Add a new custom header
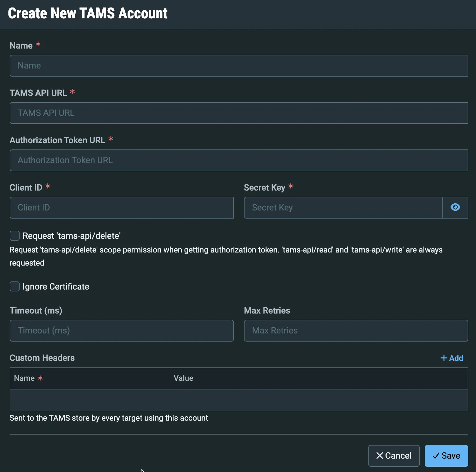The image size is (476, 472). click(452, 358)
